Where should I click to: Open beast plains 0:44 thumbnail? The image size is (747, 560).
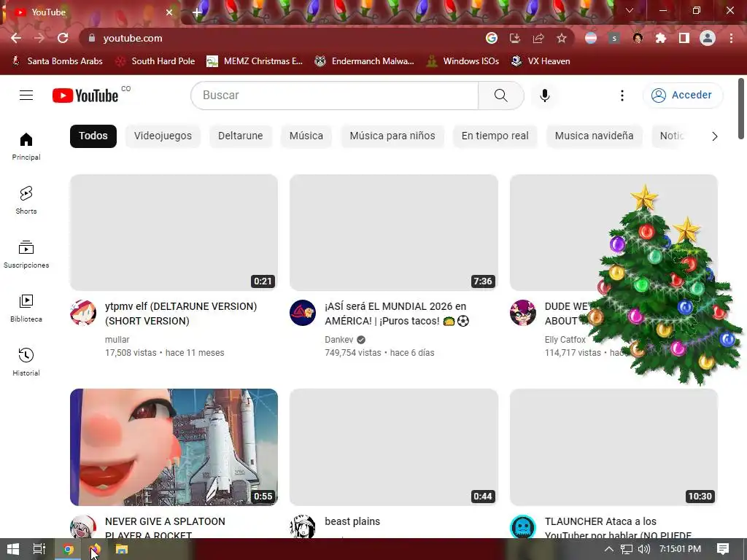[x=394, y=447]
